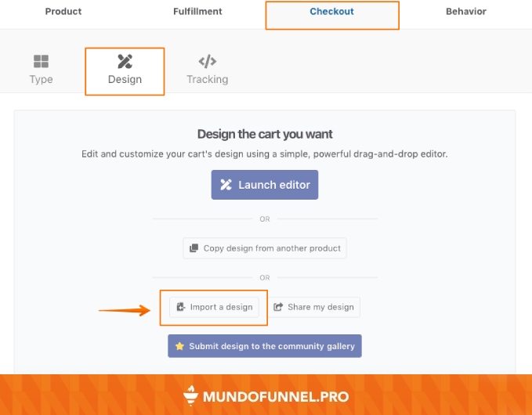The height and width of the screenshot is (415, 532).
Task: Select the Type sub-tab label
Action: coord(41,79)
